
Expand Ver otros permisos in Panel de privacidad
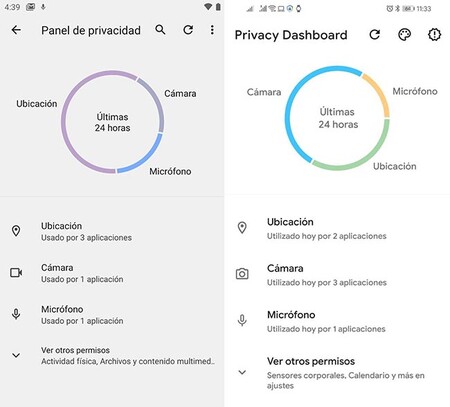[112, 356]
